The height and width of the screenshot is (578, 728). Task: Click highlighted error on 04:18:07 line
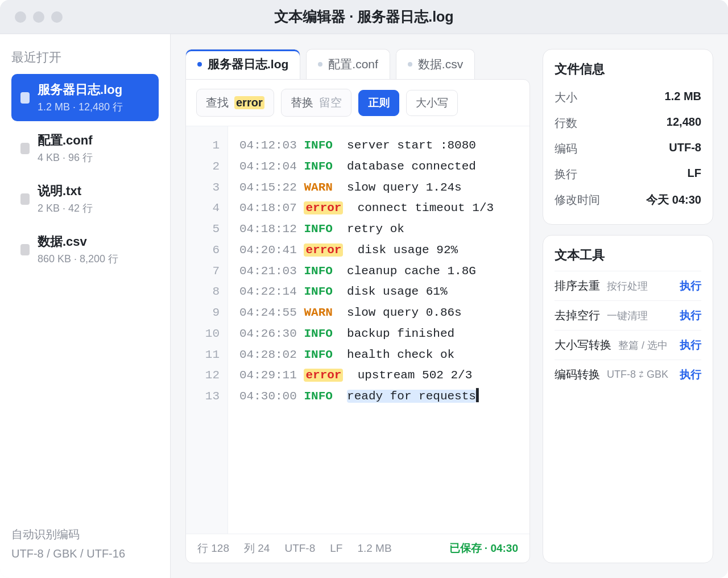tap(323, 208)
